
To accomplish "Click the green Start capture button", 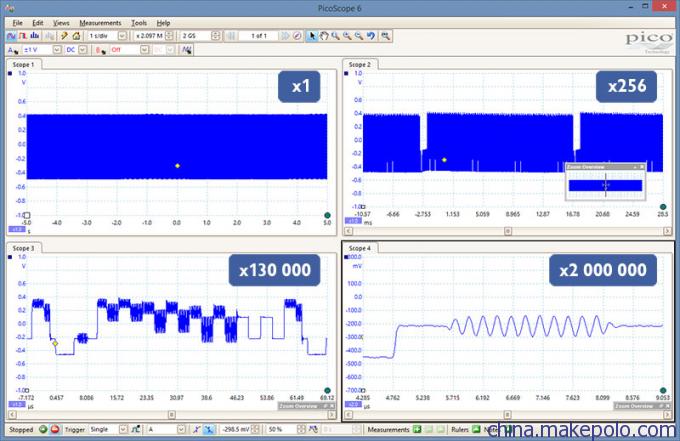I will coord(43,429).
